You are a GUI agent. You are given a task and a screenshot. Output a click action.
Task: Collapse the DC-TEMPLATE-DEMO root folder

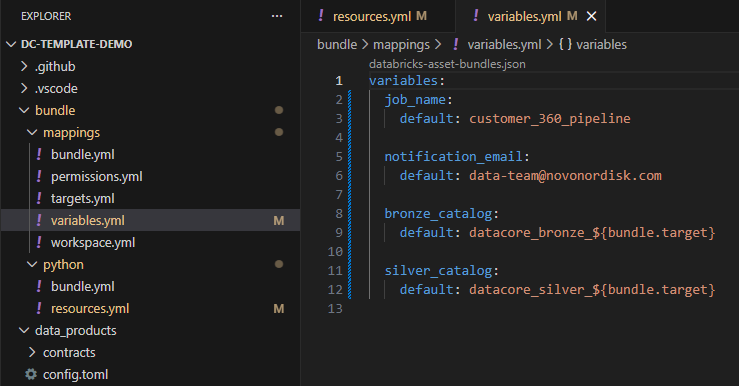10,44
